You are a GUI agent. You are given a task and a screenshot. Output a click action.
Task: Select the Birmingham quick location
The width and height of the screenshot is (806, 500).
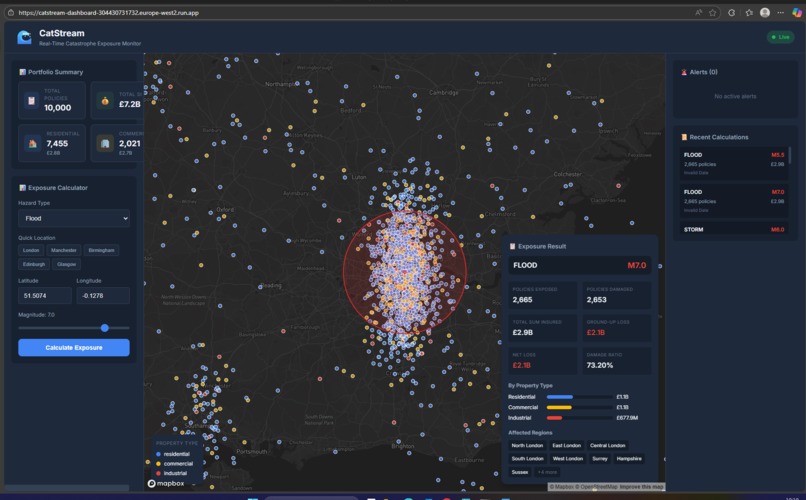(101, 250)
